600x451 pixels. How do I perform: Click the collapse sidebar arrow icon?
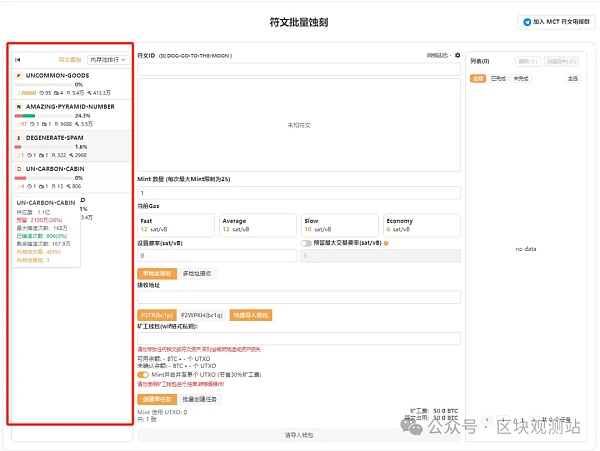(18, 60)
